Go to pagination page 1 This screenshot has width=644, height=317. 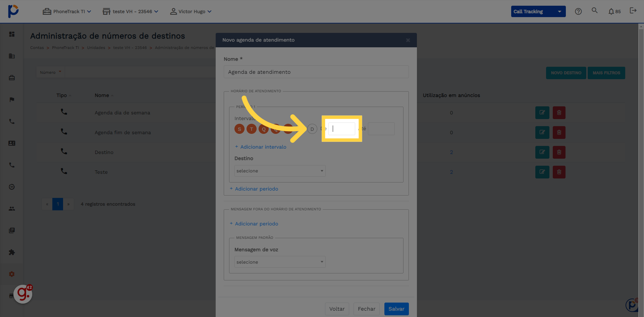58,204
